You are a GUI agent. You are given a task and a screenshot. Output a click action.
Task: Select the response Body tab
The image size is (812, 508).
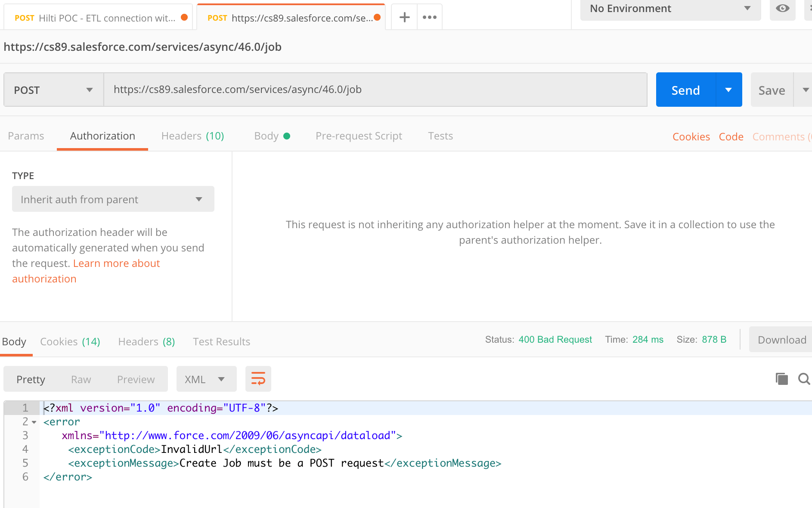click(14, 342)
